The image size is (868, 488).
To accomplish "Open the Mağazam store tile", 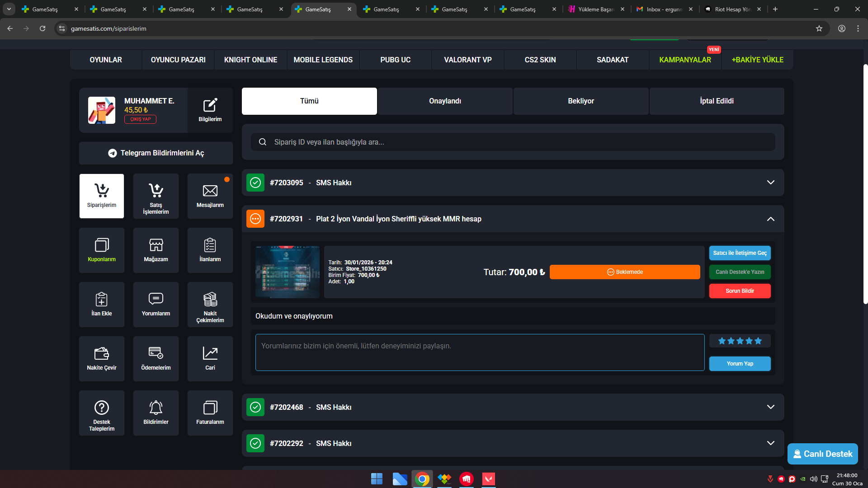I will 156,250.
